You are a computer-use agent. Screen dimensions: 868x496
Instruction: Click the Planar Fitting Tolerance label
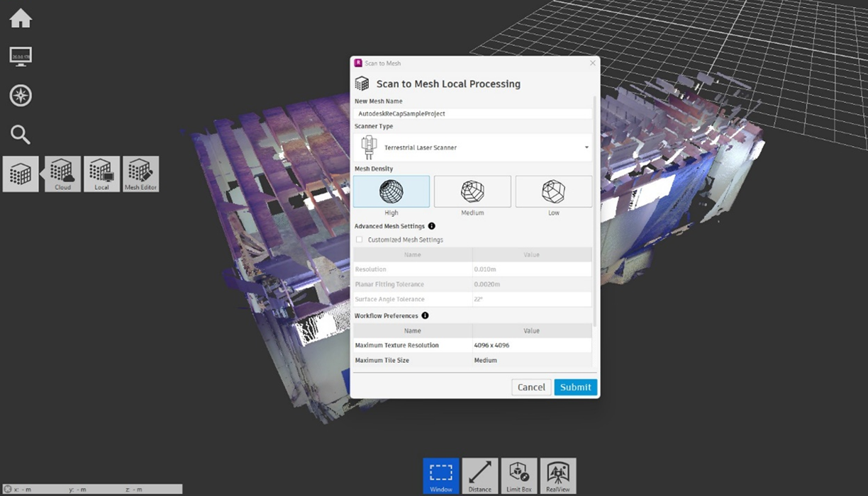(x=389, y=284)
